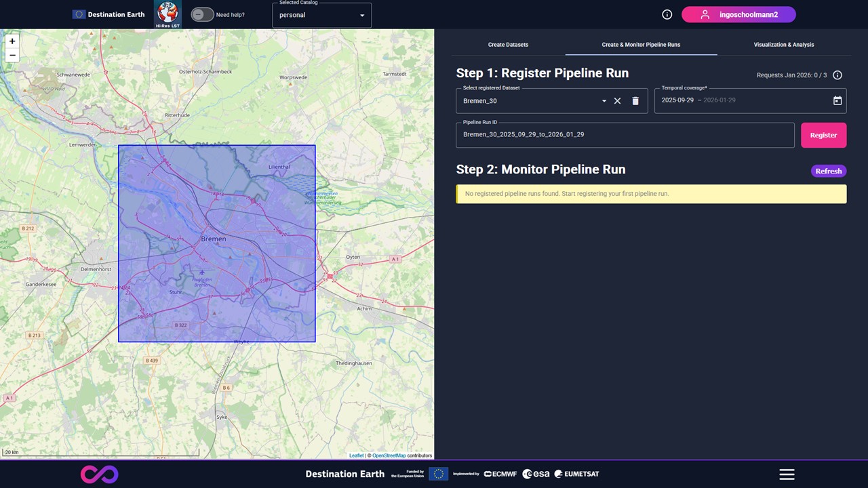Open the Hi-Res LST application logo
Image resolution: width=868 pixels, height=488 pixels.
pyautogui.click(x=167, y=14)
